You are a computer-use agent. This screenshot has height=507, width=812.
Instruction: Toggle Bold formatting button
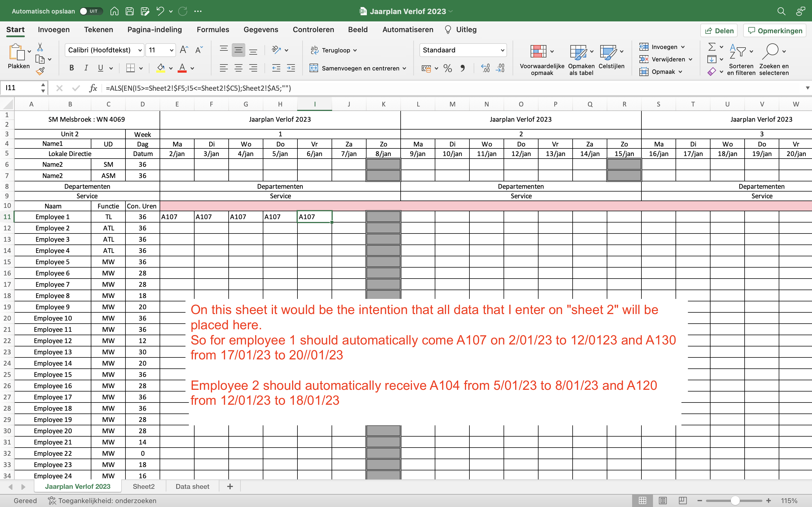pos(71,68)
